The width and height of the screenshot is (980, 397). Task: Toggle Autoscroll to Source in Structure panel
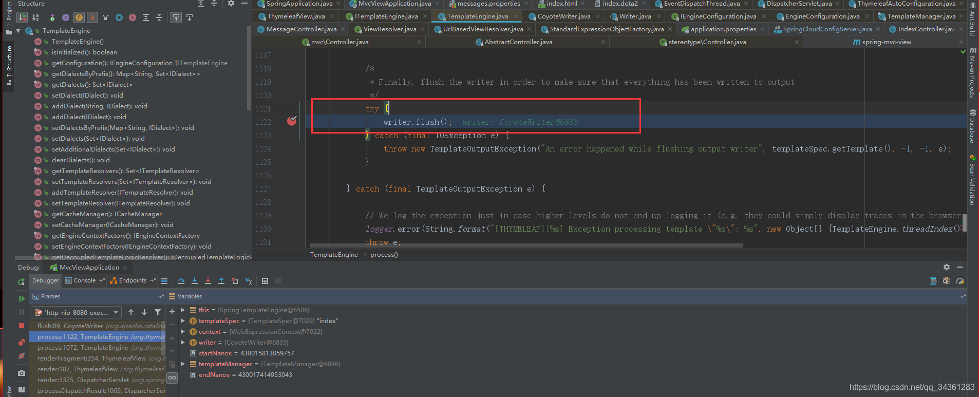coord(176,17)
